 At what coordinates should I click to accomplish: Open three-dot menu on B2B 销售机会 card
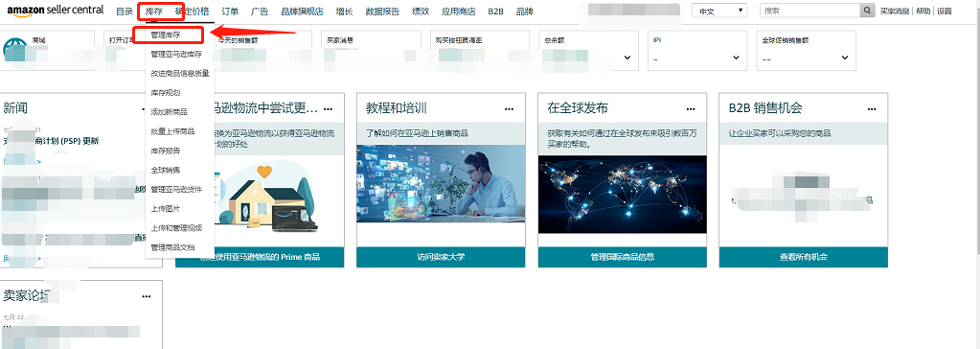871,109
